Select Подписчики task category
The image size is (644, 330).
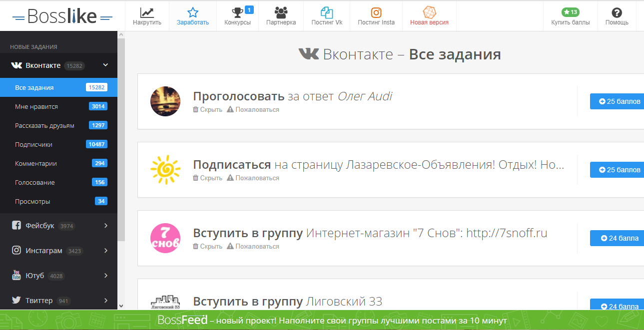pyautogui.click(x=58, y=144)
